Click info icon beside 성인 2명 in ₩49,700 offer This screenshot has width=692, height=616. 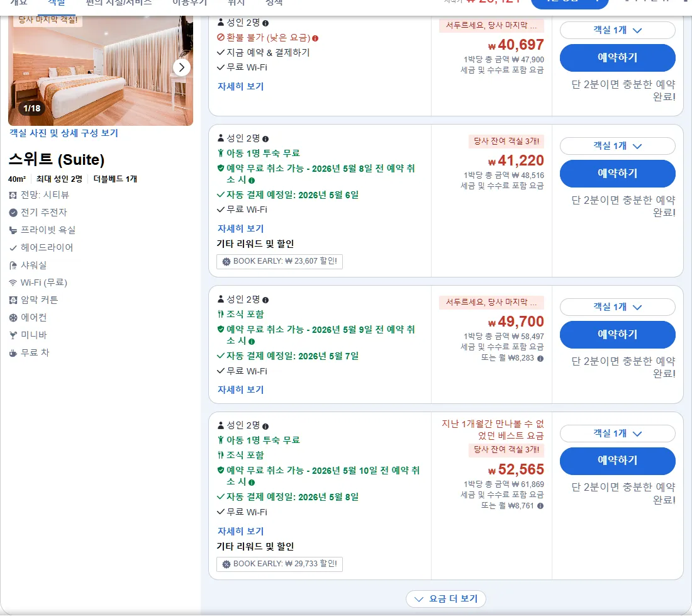265,300
